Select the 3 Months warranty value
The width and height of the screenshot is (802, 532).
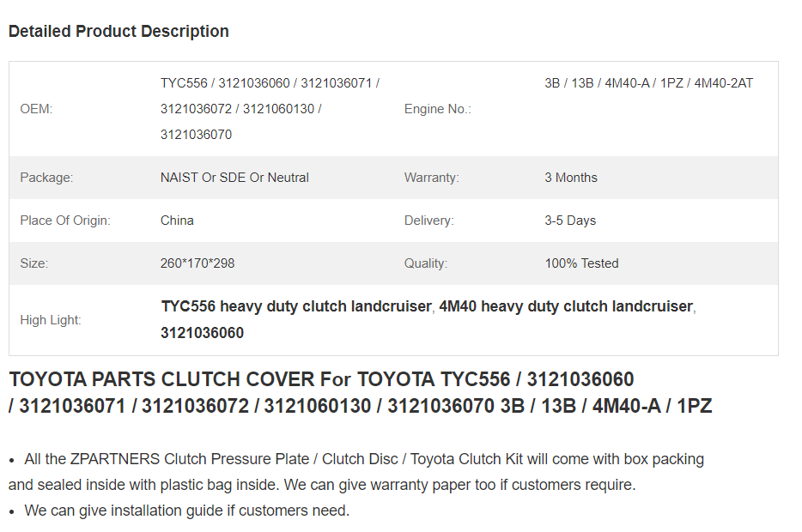tap(571, 178)
